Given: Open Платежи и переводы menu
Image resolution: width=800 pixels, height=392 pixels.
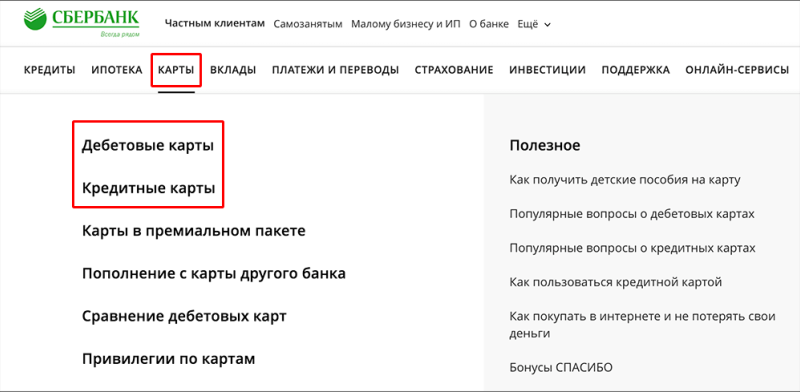Looking at the screenshot, I should [x=335, y=70].
